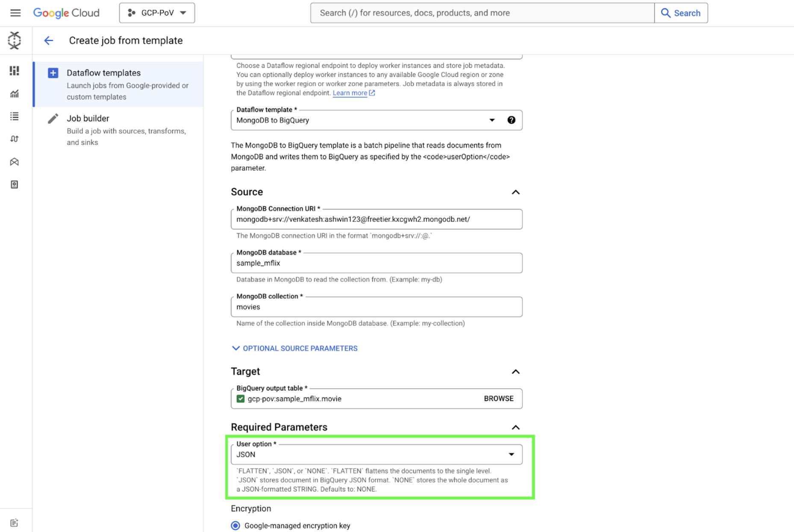Viewport: 794px width, 532px height.
Task: Select Google-managed encryption key radio button
Action: [235, 526]
